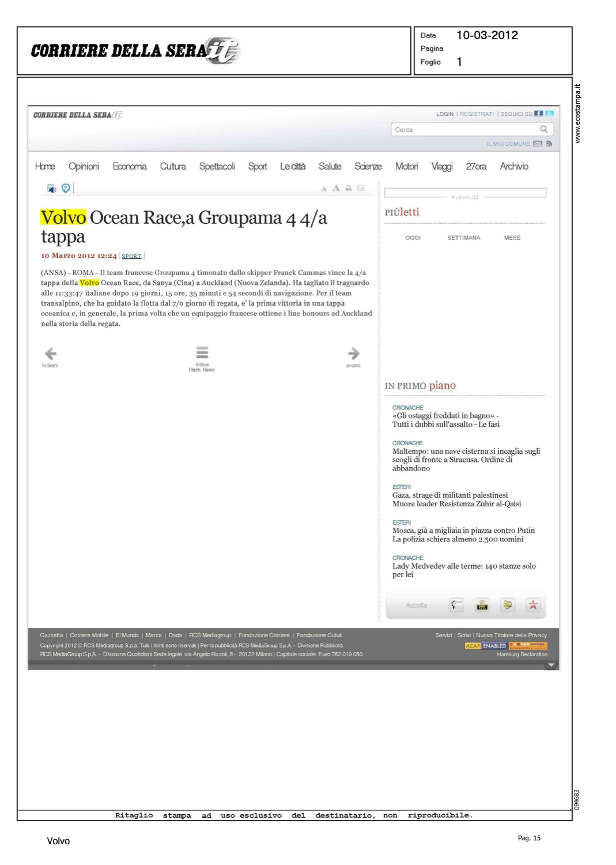Click the Indietro back arrow
This screenshot has width=616, height=865.
coord(51,353)
